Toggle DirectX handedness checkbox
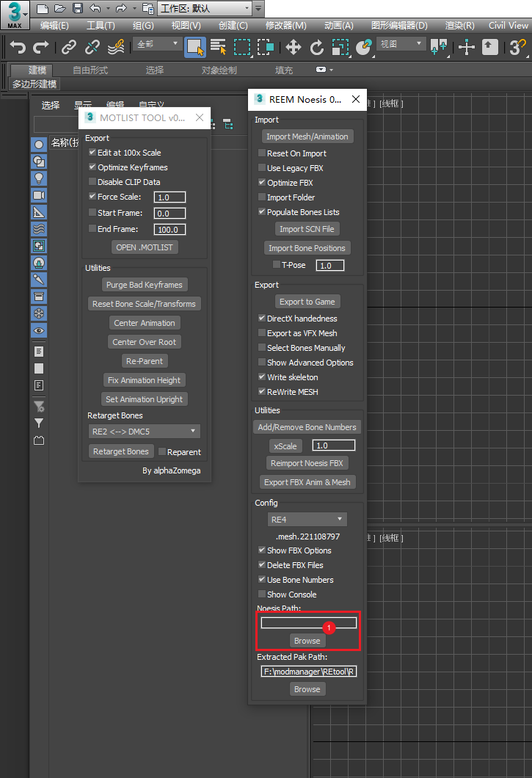 click(262, 318)
